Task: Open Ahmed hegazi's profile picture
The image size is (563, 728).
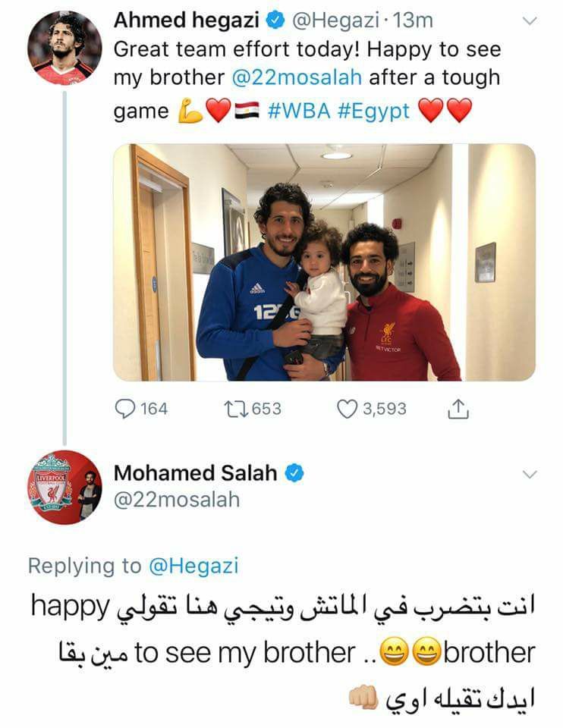Action: 64,49
